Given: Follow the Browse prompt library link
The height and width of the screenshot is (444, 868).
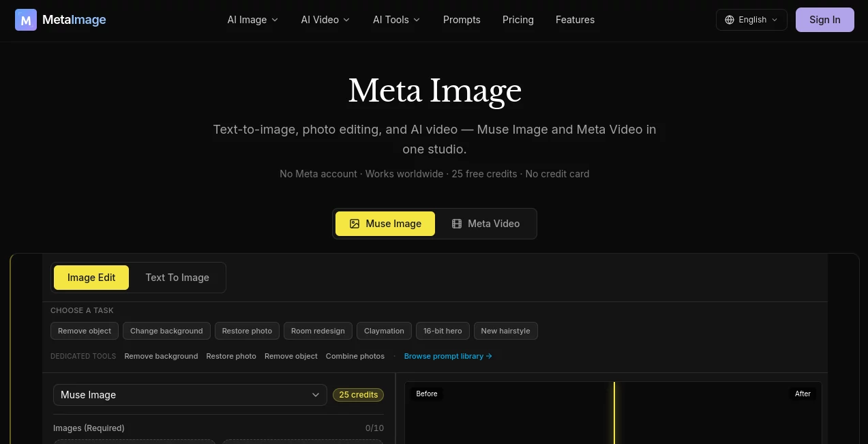Looking at the screenshot, I should 448,356.
